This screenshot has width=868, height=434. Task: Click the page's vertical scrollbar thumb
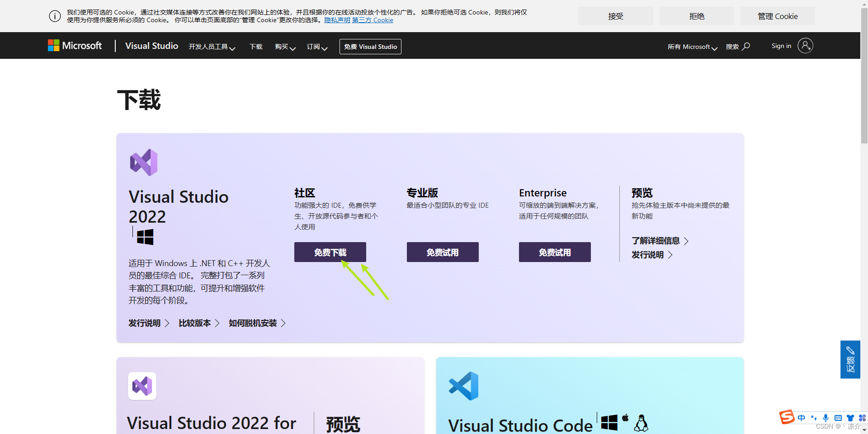tap(864, 76)
